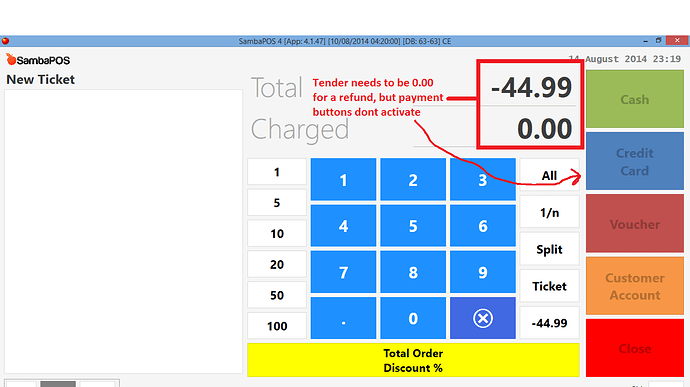Apply Total Order Discount %
This screenshot has width=690, height=387.
click(x=413, y=360)
